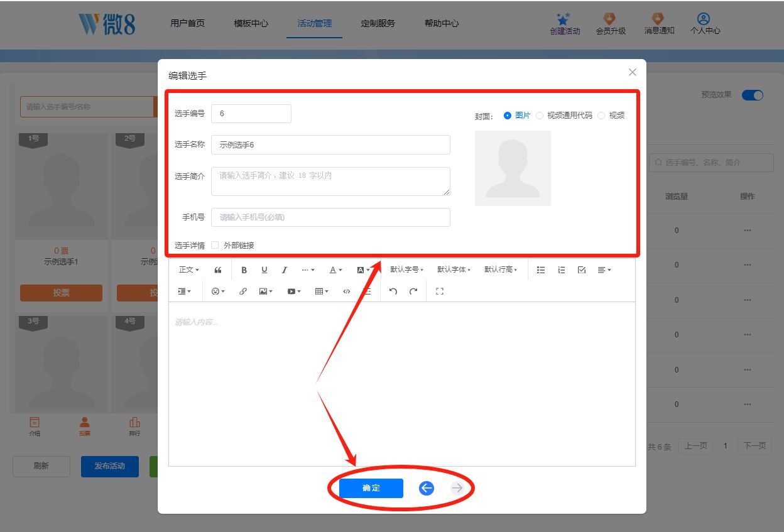Click the 手机号 input field
The height and width of the screenshot is (532, 784).
pyautogui.click(x=330, y=217)
